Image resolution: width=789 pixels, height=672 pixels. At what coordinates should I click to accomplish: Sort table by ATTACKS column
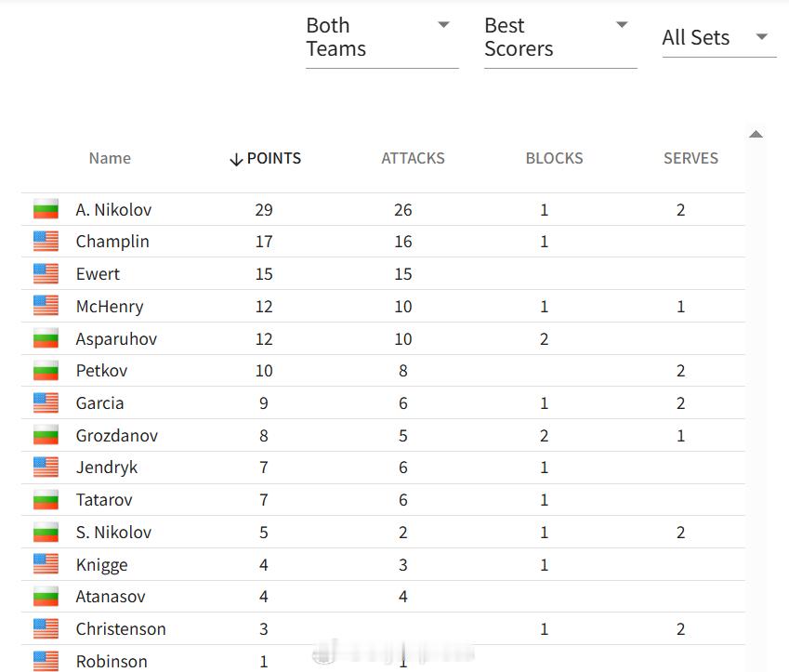point(413,159)
